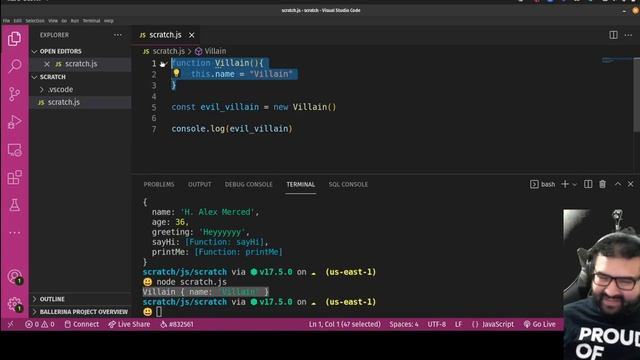The image size is (640, 360).
Task: Start Live Share from status bar
Action: tap(129, 324)
